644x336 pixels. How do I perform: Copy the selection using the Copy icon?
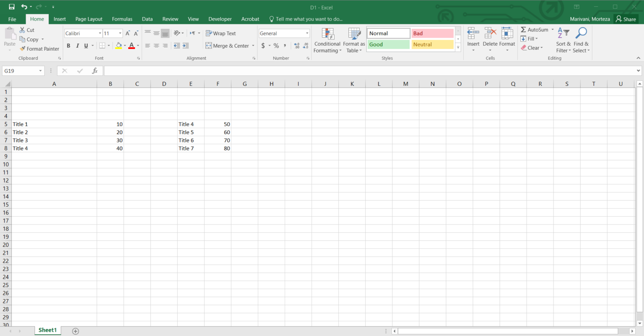pyautogui.click(x=23, y=39)
